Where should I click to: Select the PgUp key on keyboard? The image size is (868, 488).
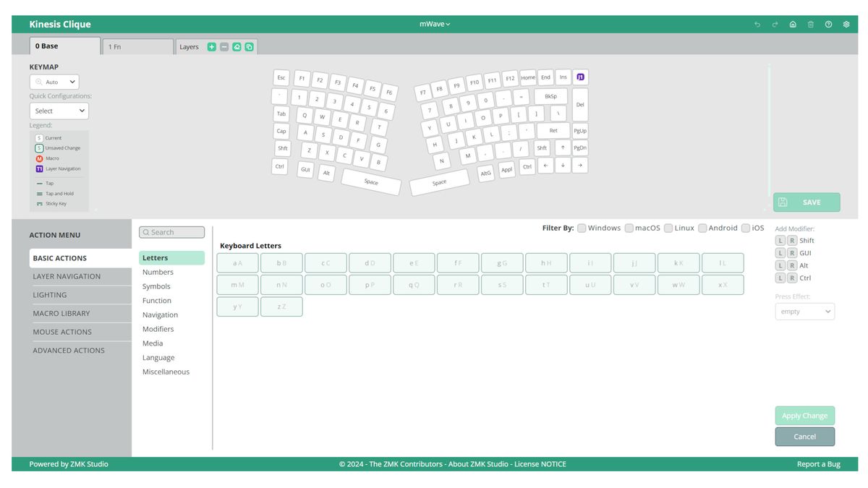click(580, 131)
